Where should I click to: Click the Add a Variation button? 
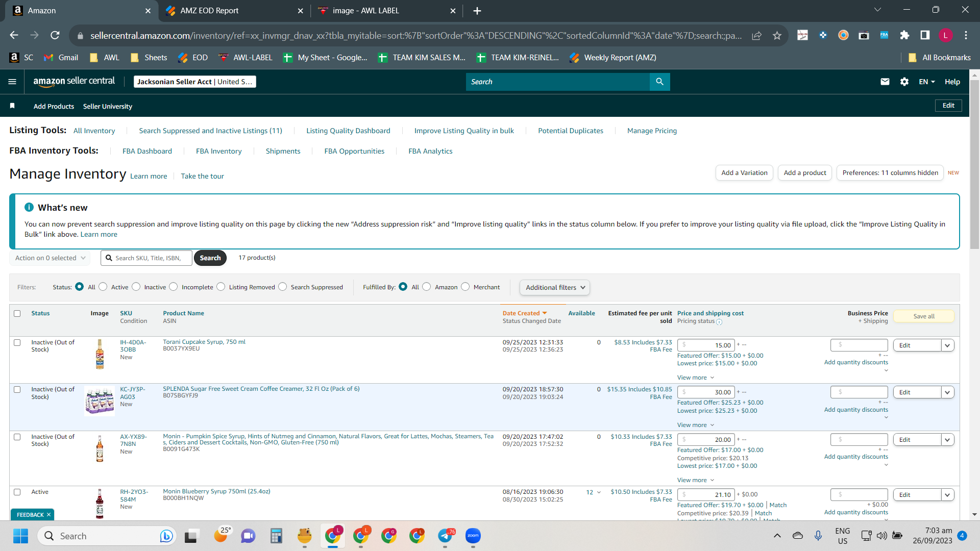[744, 173]
